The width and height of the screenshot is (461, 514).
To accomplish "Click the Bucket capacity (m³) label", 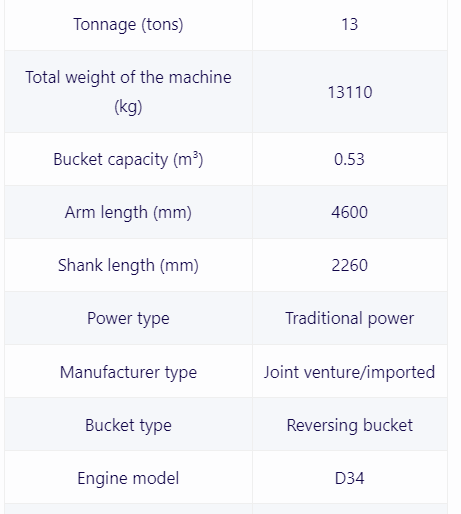I will (x=128, y=159).
